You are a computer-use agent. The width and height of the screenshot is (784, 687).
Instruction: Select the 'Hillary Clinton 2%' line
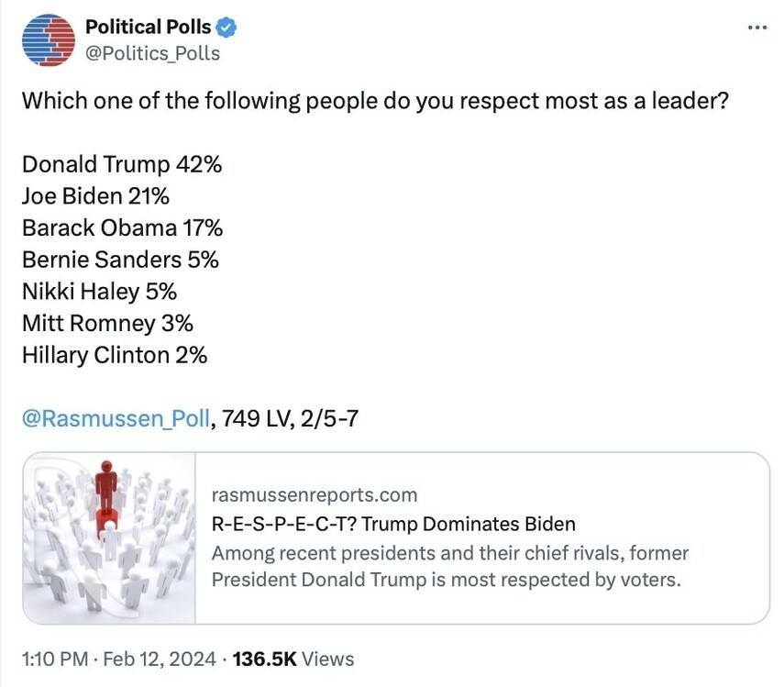(115, 356)
